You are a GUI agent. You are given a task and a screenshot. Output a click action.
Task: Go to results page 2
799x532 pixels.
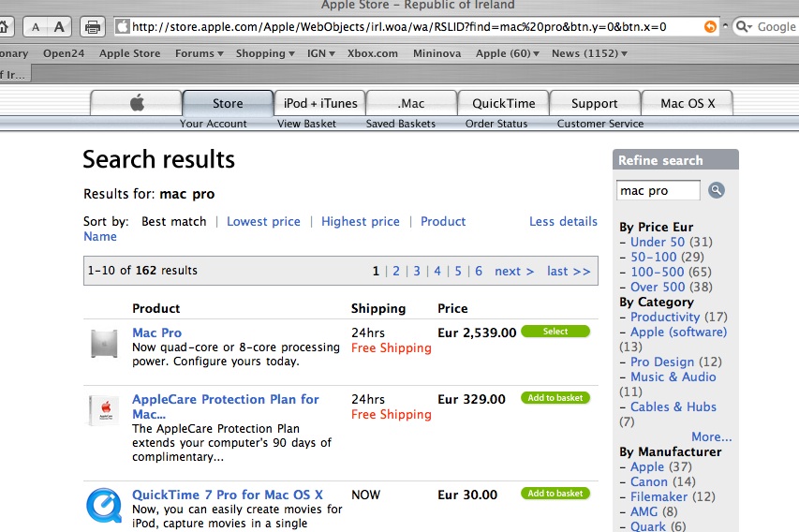[x=396, y=271]
